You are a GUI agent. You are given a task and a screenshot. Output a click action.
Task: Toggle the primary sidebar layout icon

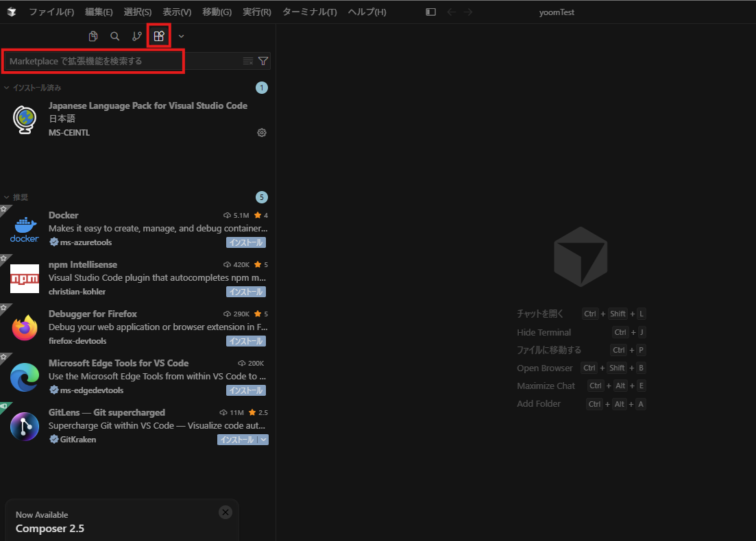(430, 12)
